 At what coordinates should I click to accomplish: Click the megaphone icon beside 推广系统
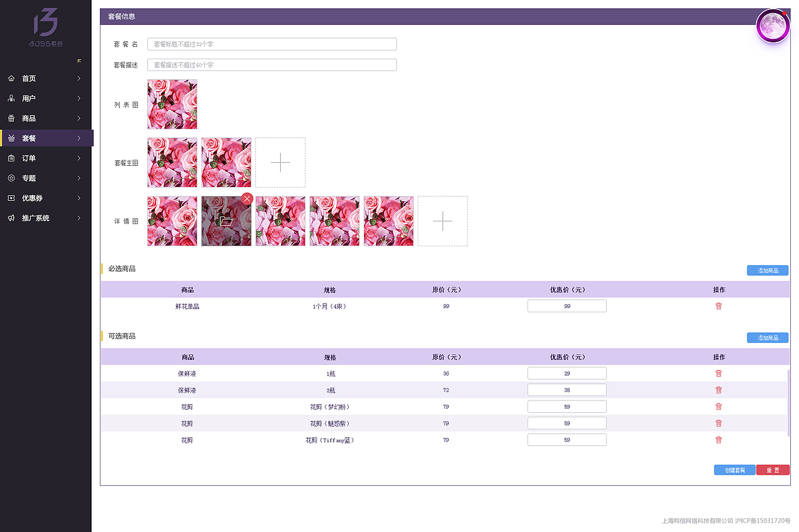[x=11, y=218]
